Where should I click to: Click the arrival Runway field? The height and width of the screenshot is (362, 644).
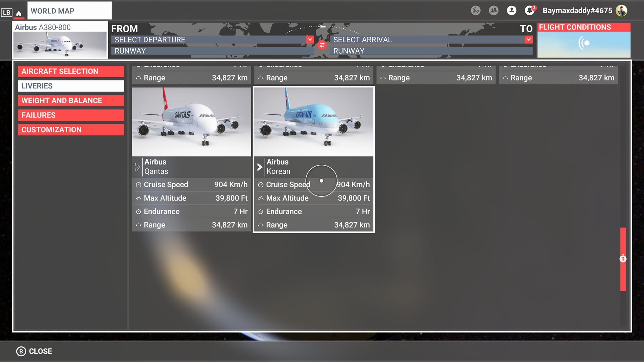pyautogui.click(x=431, y=51)
